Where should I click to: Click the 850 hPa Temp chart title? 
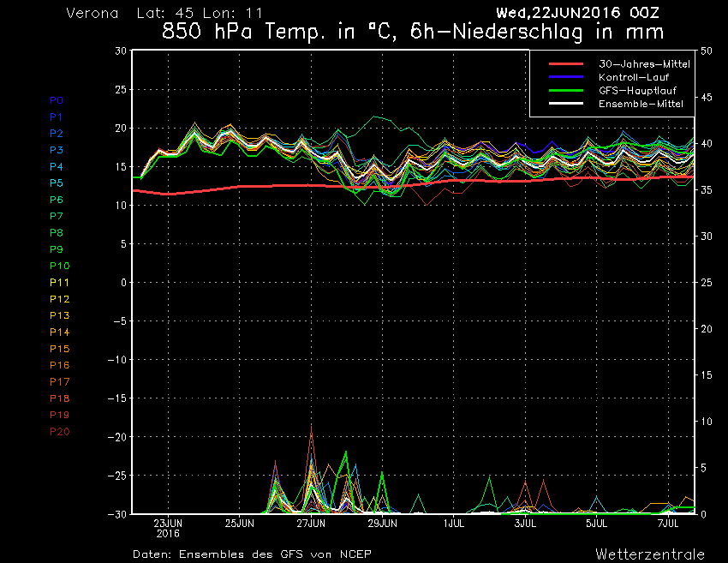click(413, 32)
